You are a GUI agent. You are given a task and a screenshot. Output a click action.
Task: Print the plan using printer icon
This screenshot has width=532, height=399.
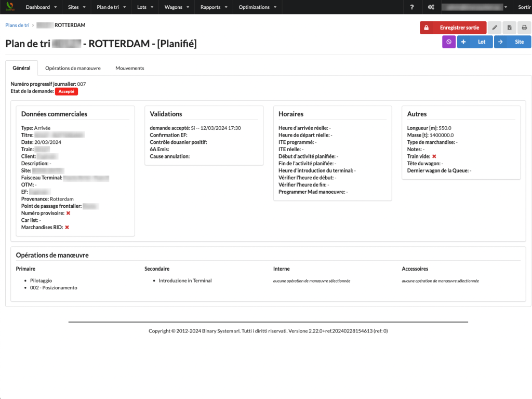pyautogui.click(x=524, y=28)
